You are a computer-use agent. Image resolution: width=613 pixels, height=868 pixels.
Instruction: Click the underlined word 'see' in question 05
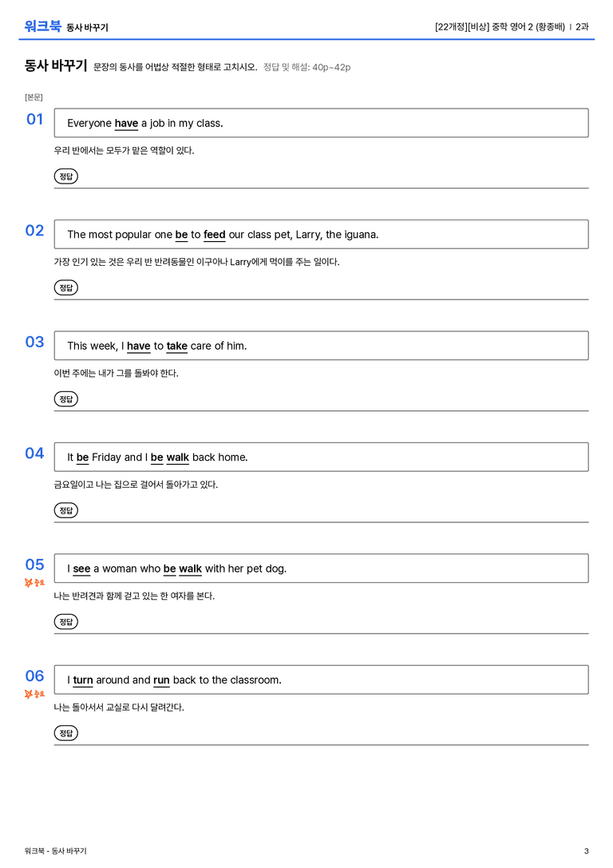coord(81,569)
